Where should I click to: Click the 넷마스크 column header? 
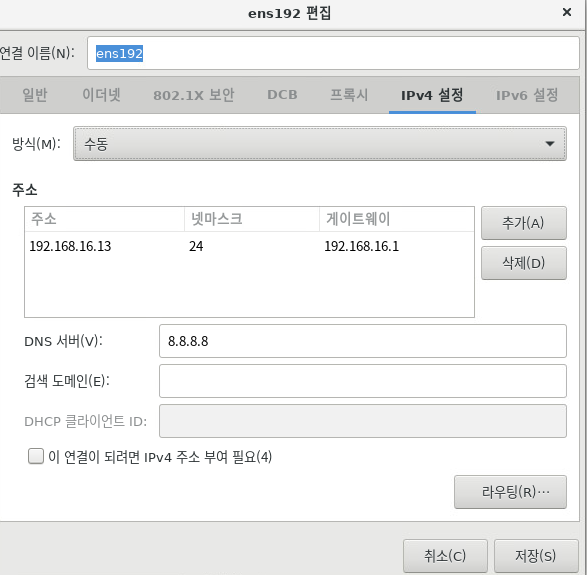pyautogui.click(x=252, y=219)
